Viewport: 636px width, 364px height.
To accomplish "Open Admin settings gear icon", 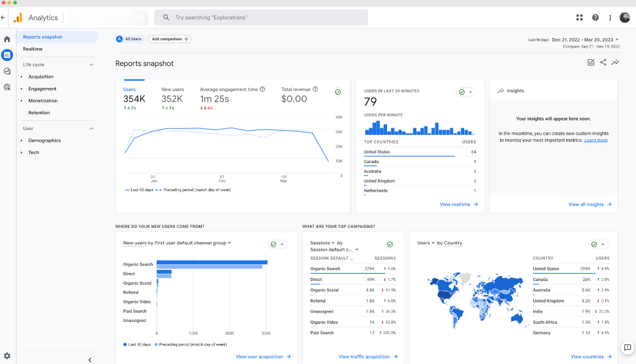I will [x=7, y=355].
